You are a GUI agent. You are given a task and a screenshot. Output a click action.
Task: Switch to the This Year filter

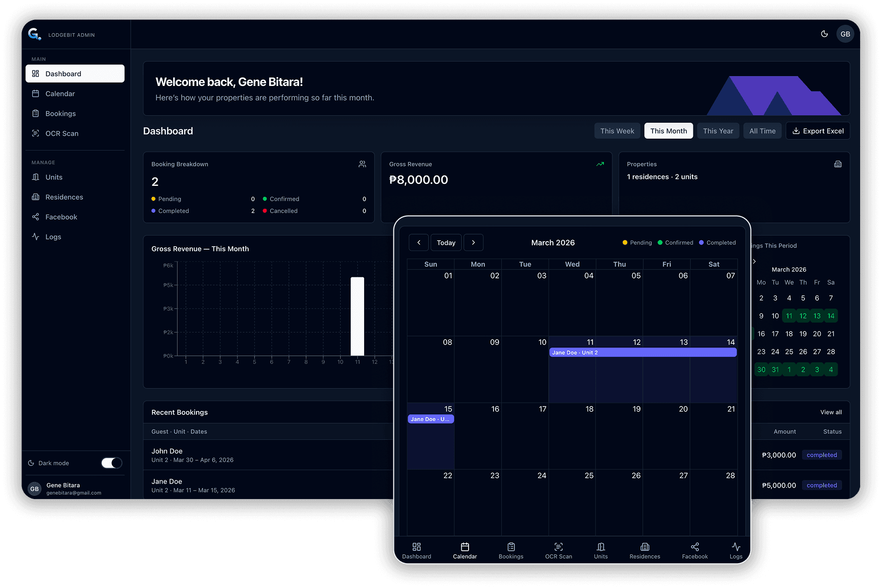[718, 131]
